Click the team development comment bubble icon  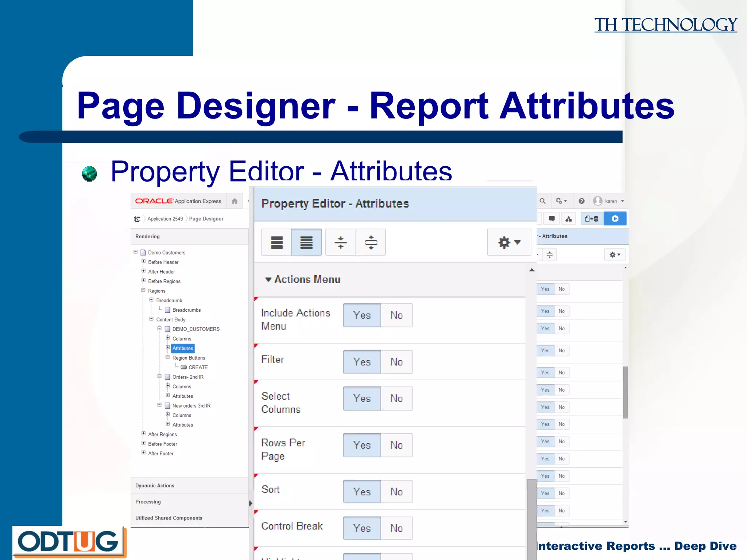click(x=552, y=219)
